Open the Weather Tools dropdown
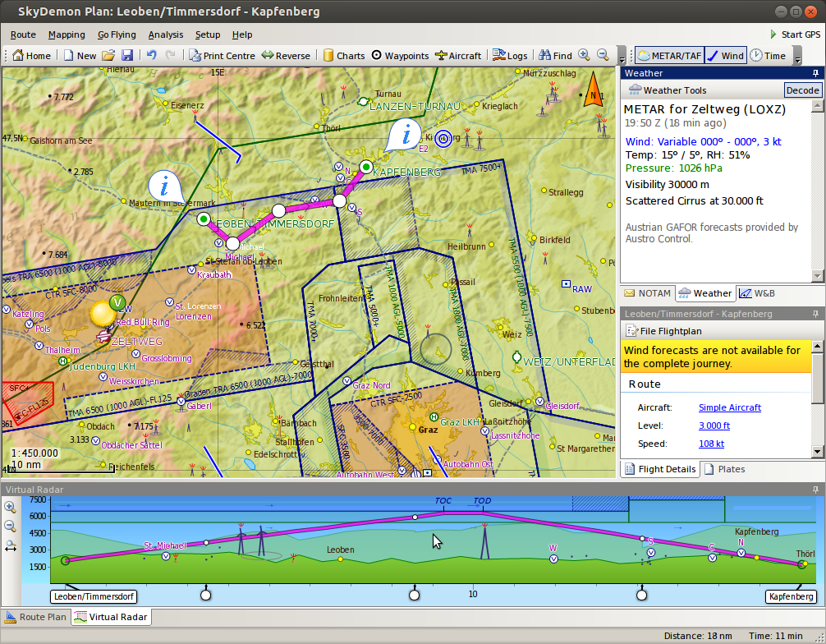The height and width of the screenshot is (644, 826). [668, 90]
